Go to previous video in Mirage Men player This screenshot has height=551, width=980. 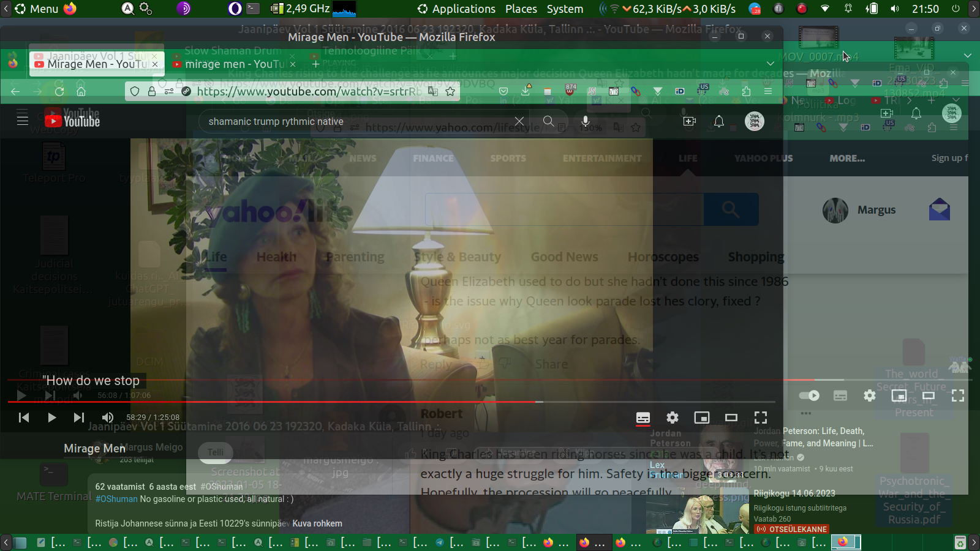point(24,418)
